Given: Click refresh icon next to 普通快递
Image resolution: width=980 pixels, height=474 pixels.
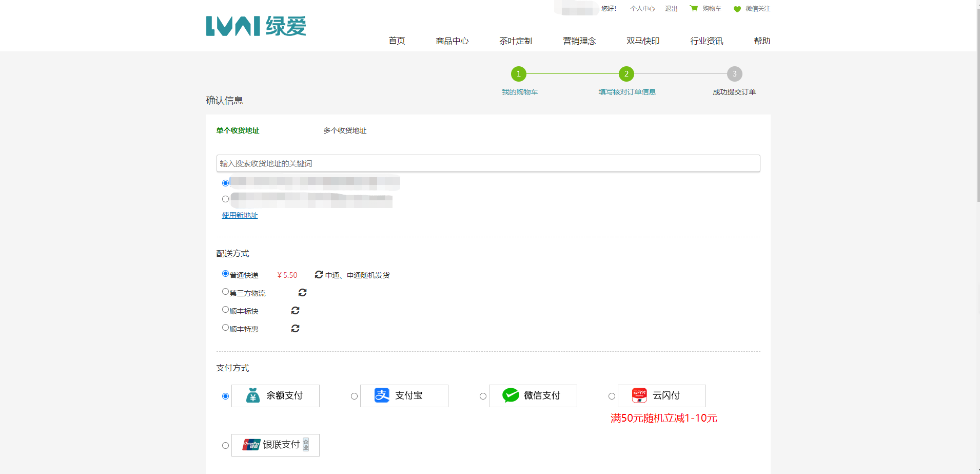Looking at the screenshot, I should [319, 275].
